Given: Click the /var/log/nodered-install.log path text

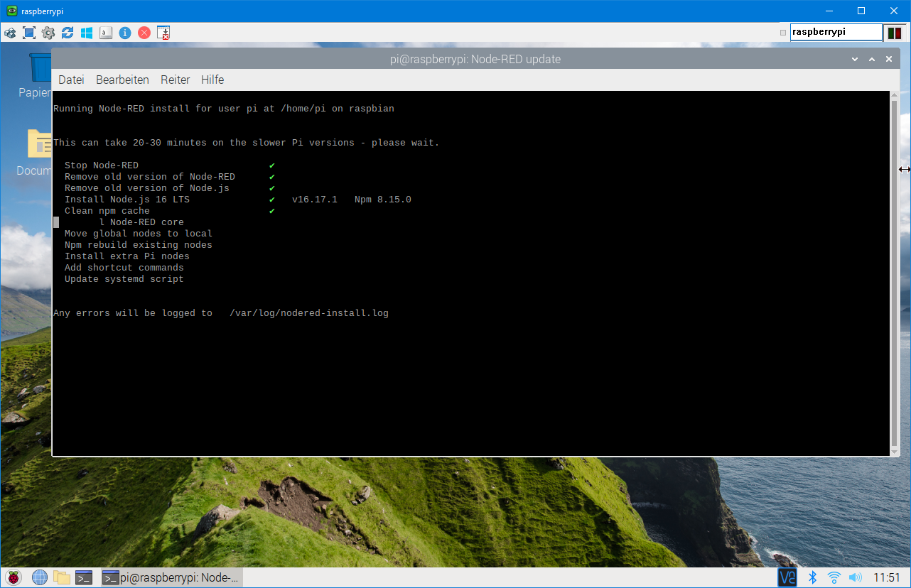Looking at the screenshot, I should coord(309,313).
